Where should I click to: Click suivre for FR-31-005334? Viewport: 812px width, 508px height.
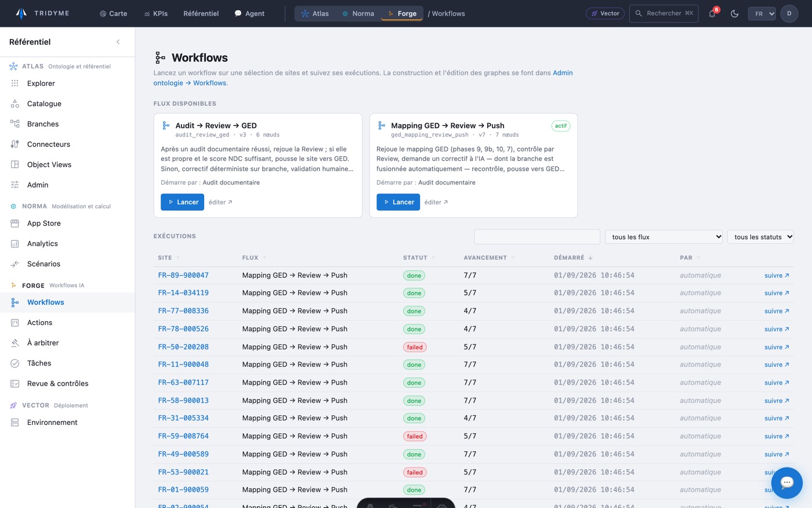tap(777, 418)
